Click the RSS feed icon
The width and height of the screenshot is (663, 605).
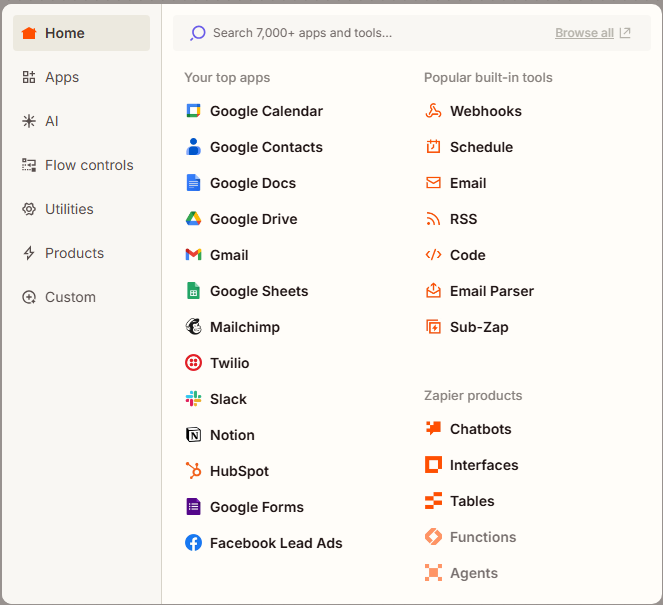point(433,219)
